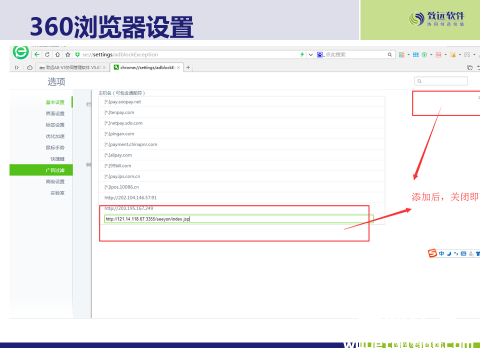Bookmark page using the star icon
Image resolution: width=480 pixels, height=360 pixels.
[68, 54]
